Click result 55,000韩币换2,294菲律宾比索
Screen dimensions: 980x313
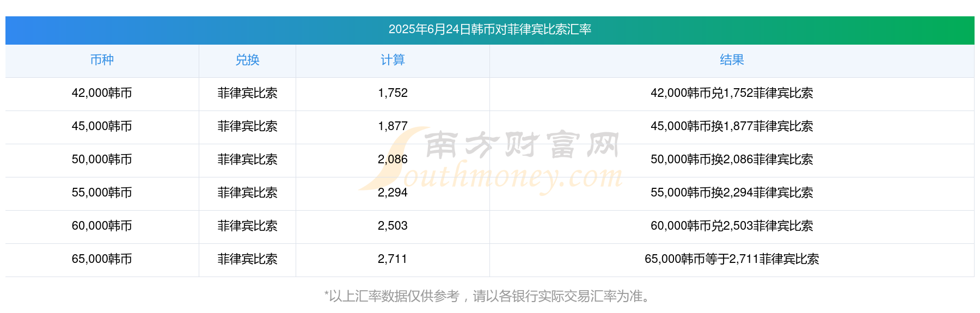732,193
